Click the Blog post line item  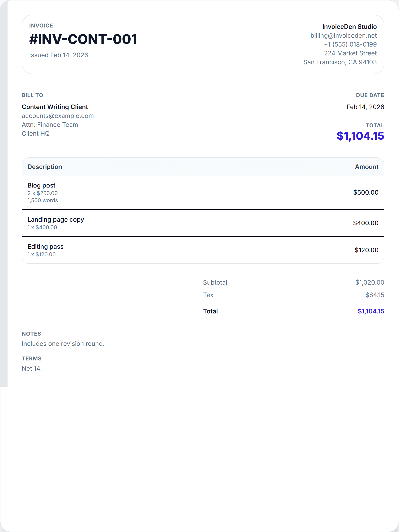click(41, 185)
